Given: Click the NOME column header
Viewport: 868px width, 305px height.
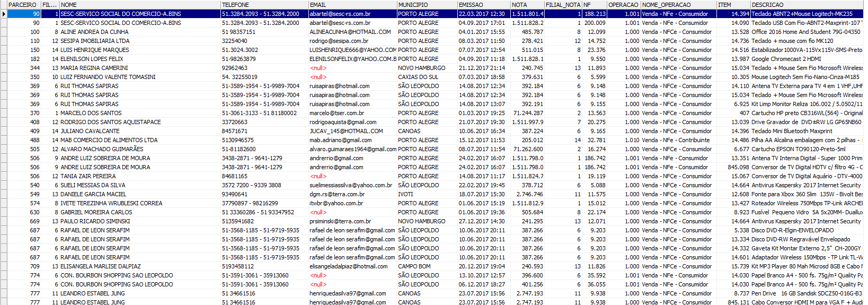Looking at the screenshot, I should point(140,5).
